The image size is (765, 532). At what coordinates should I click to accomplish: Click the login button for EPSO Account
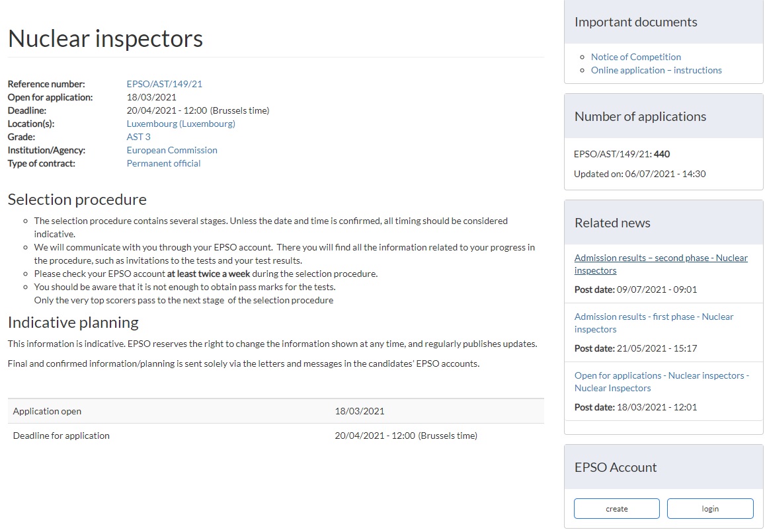709,509
